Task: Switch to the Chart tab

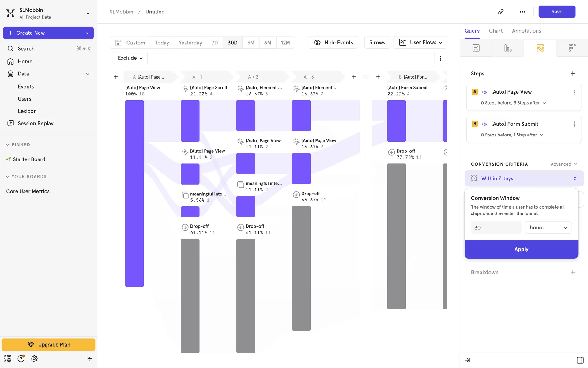Action: (496, 31)
